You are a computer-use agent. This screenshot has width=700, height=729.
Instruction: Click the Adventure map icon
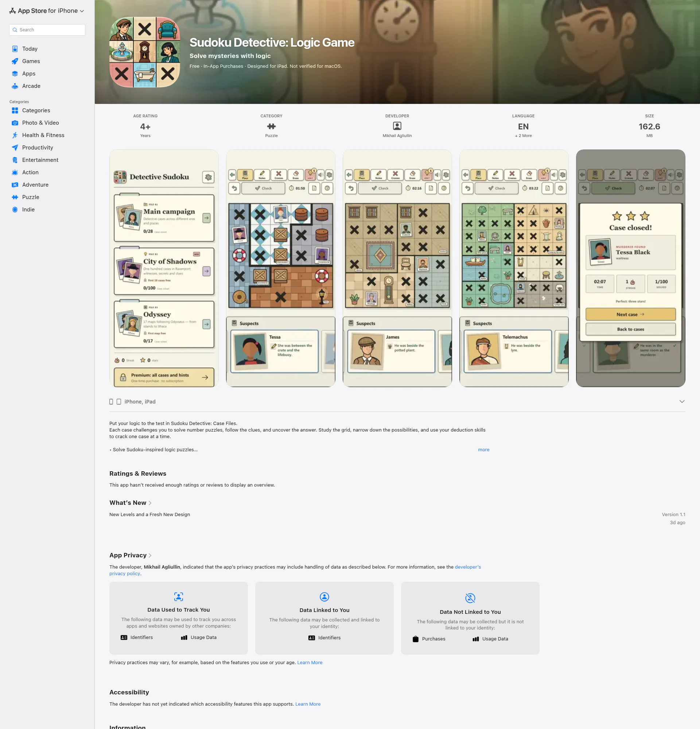(x=15, y=185)
